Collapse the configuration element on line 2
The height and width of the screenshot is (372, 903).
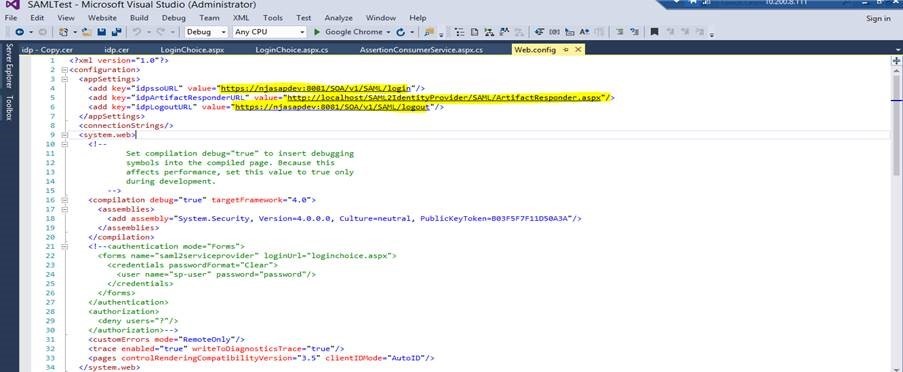(64, 70)
